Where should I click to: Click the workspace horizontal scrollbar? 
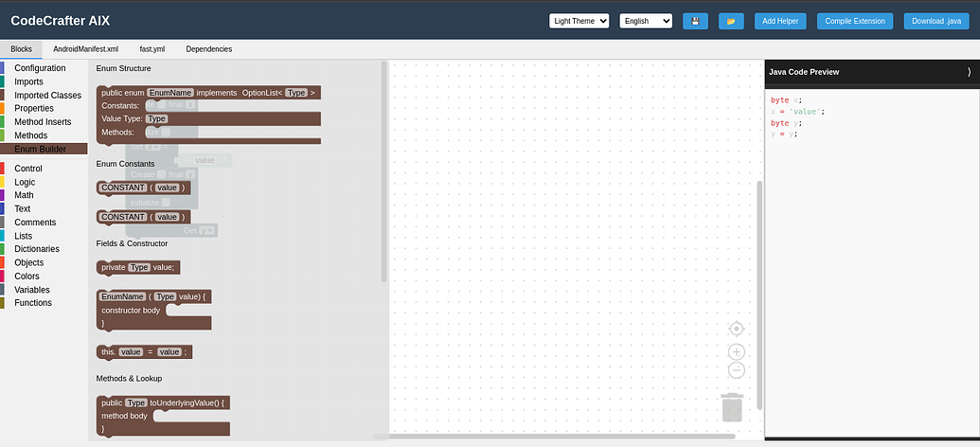click(554, 437)
